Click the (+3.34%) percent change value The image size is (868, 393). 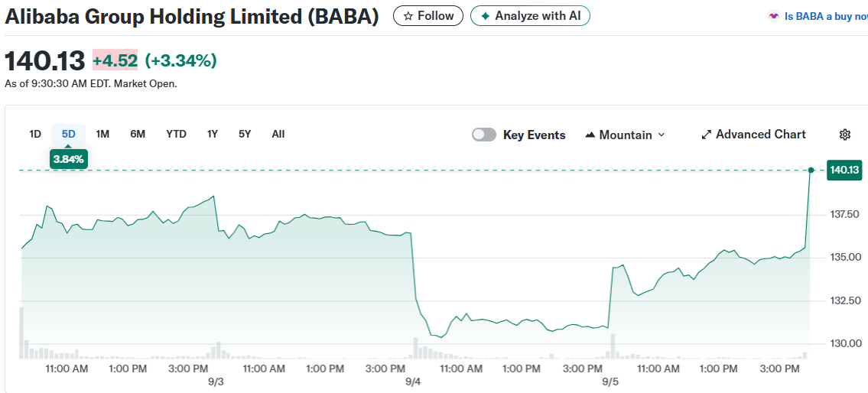coord(180,60)
